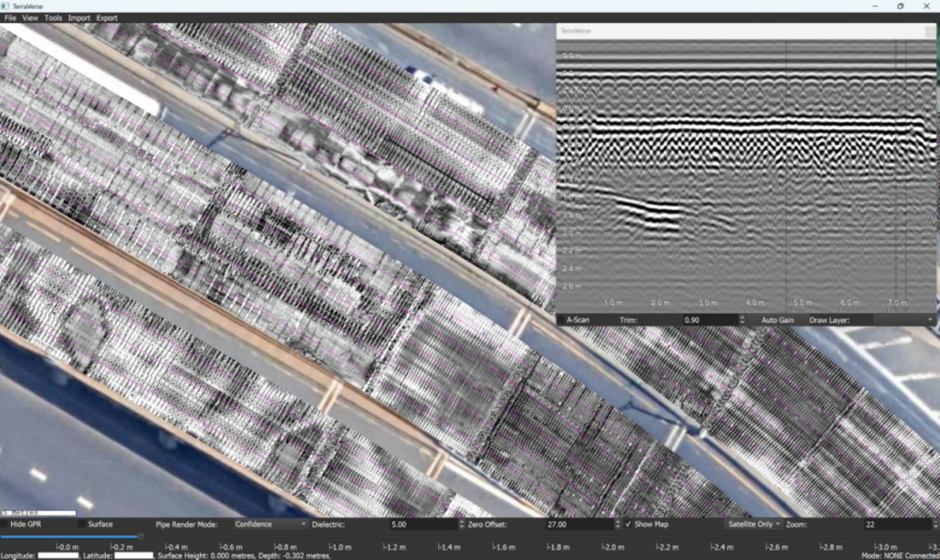Screen dimensions: 940x560
Task: Click the 'Mode: NONE Connected' status text
Action: (x=900, y=555)
